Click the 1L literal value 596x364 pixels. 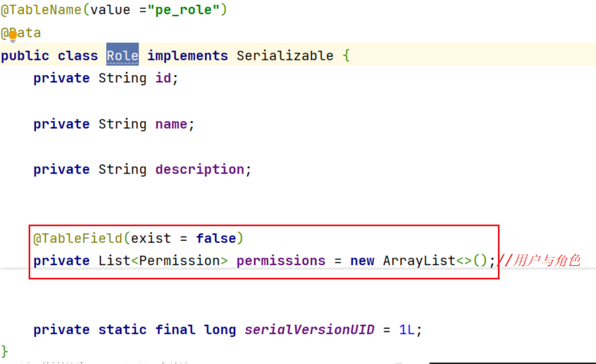407,330
